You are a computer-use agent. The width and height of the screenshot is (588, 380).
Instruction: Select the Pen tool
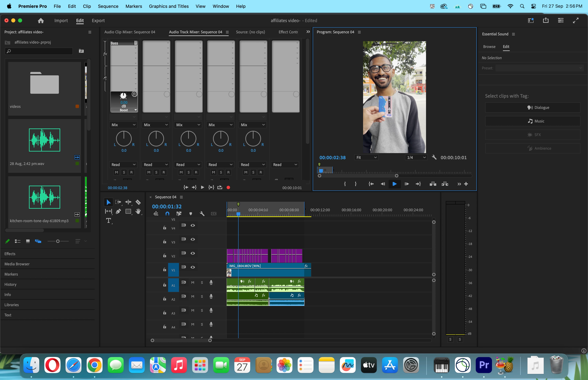point(118,211)
